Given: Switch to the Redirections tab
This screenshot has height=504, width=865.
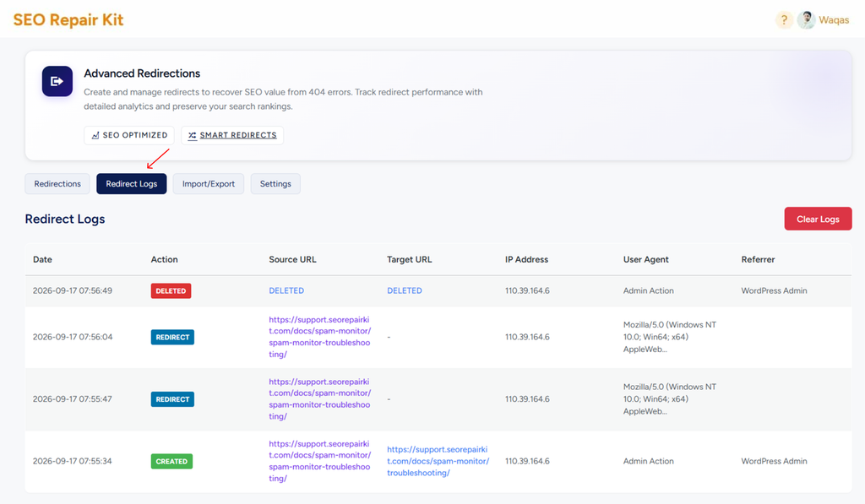Looking at the screenshot, I should tap(57, 184).
